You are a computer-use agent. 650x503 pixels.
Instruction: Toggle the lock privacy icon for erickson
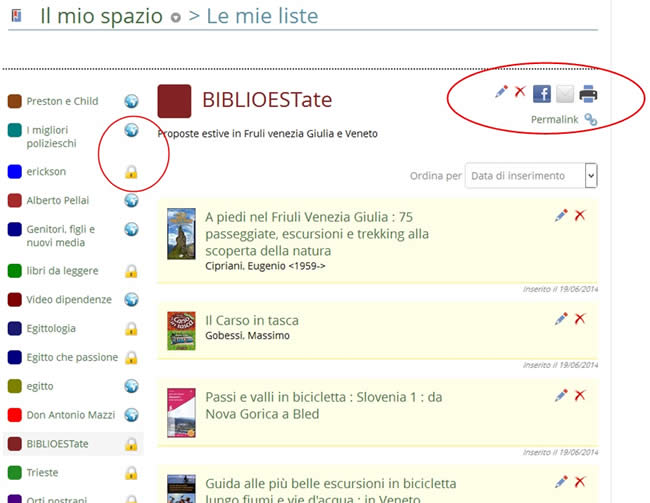click(x=130, y=172)
